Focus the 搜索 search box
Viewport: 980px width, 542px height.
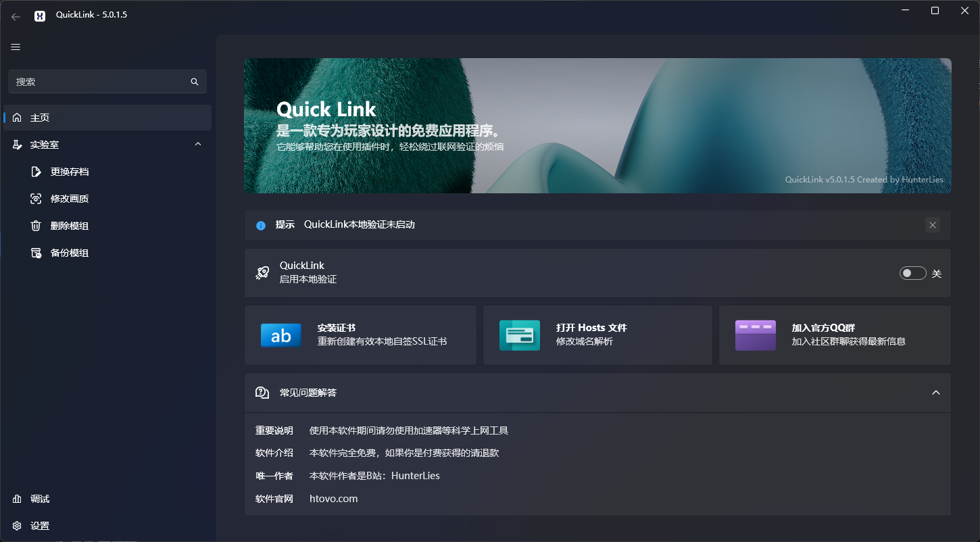pyautogui.click(x=107, y=82)
